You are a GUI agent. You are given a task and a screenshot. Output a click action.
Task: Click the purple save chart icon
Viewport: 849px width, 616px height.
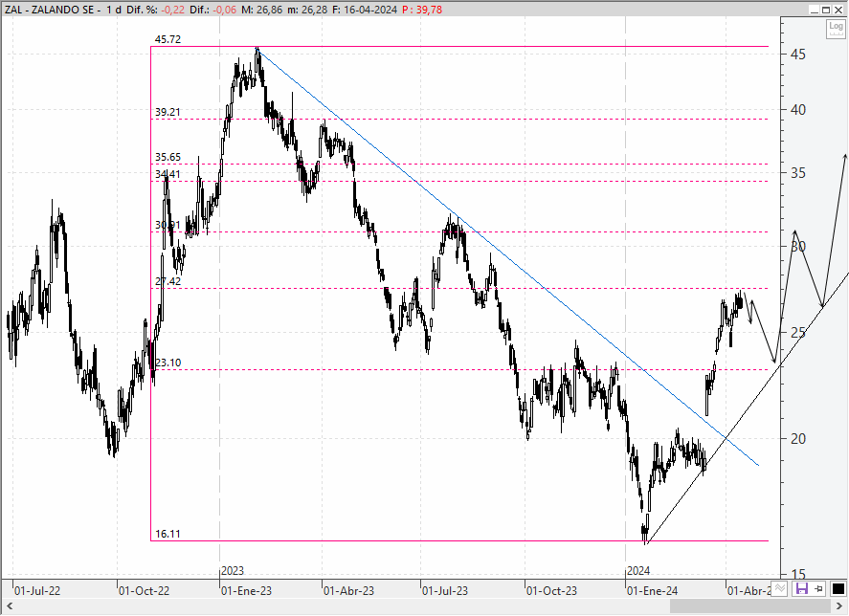801,588
